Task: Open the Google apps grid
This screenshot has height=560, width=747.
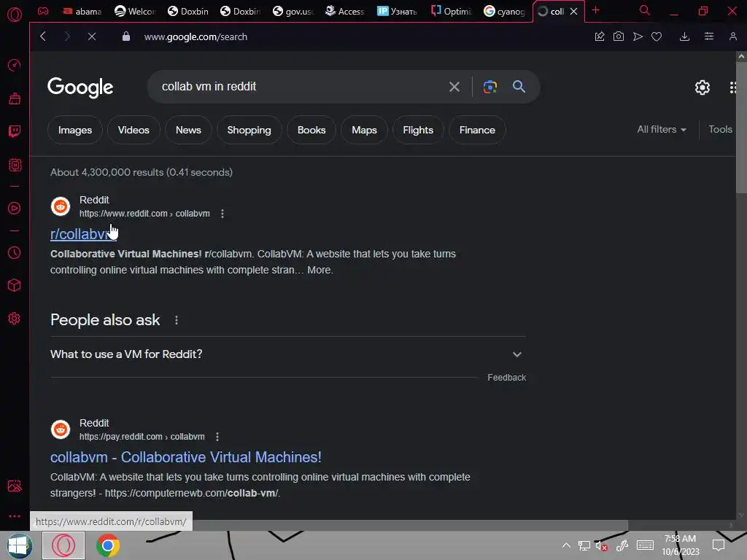Action: [x=734, y=87]
